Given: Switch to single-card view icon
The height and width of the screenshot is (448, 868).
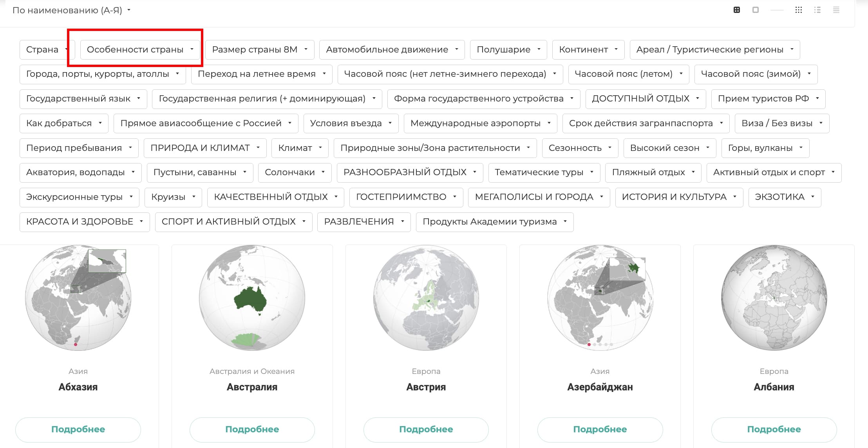Looking at the screenshot, I should pos(755,10).
